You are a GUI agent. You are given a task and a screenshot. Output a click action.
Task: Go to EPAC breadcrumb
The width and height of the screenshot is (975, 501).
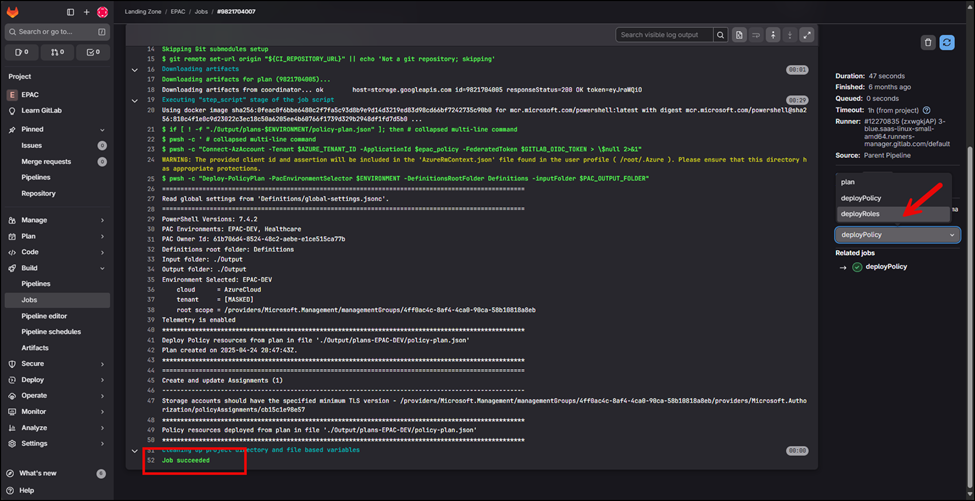(179, 12)
